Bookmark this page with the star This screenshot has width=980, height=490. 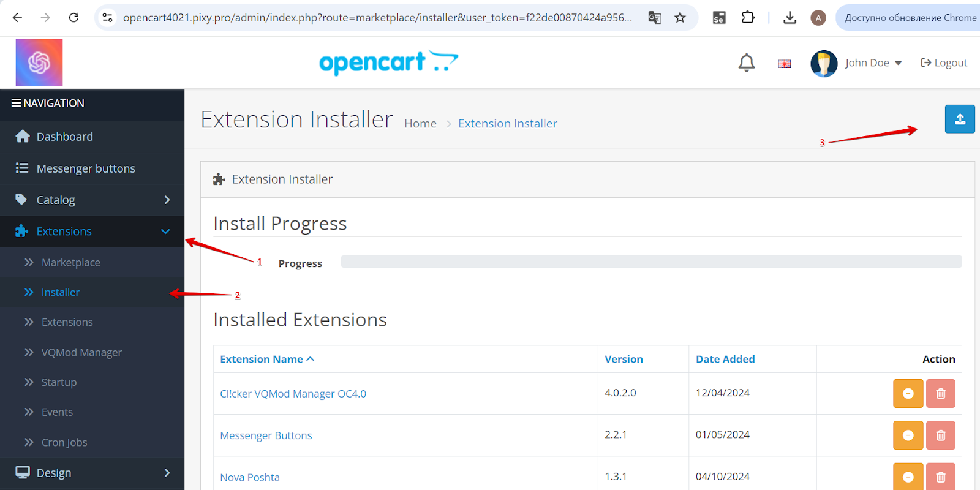click(x=680, y=18)
